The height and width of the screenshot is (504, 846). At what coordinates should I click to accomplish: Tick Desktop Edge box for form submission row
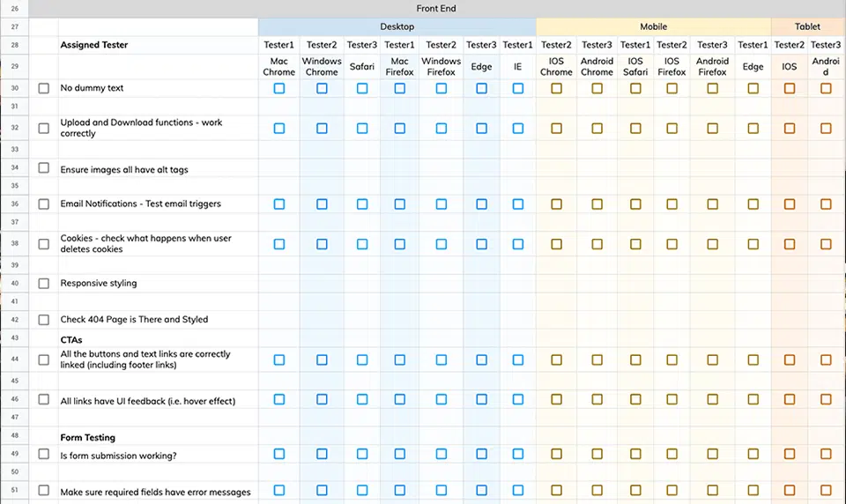pyautogui.click(x=482, y=454)
